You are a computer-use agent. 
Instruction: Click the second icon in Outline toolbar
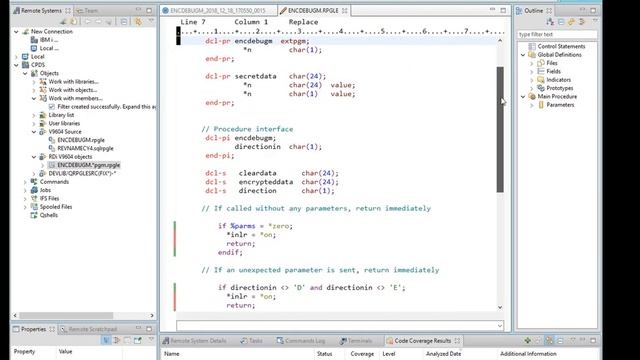coord(561,22)
